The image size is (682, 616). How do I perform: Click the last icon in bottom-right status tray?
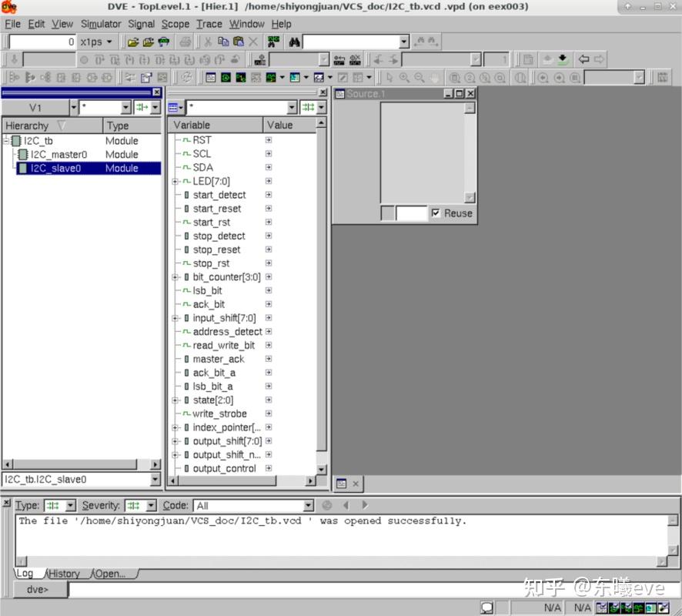click(664, 608)
